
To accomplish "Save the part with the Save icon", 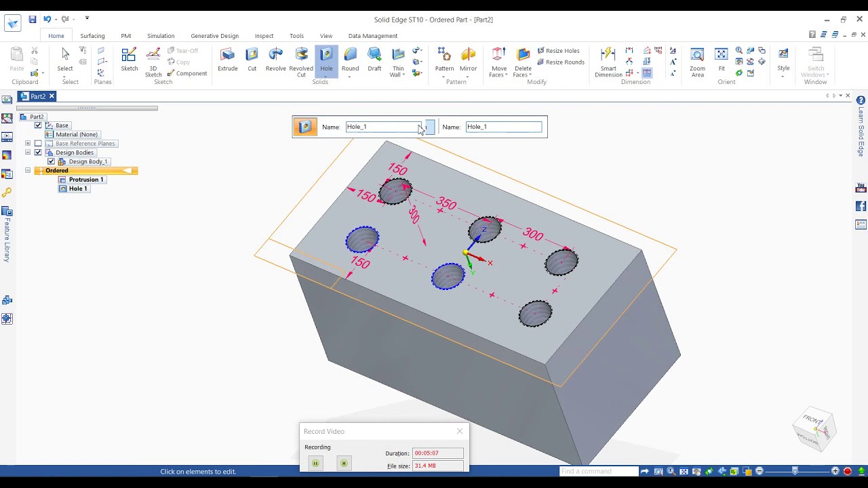I will 32,20.
